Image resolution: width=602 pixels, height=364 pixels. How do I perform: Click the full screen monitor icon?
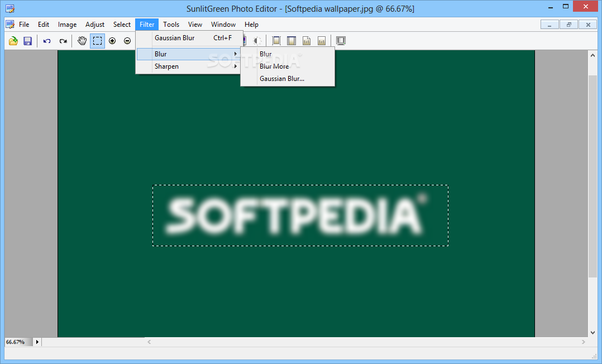point(341,41)
